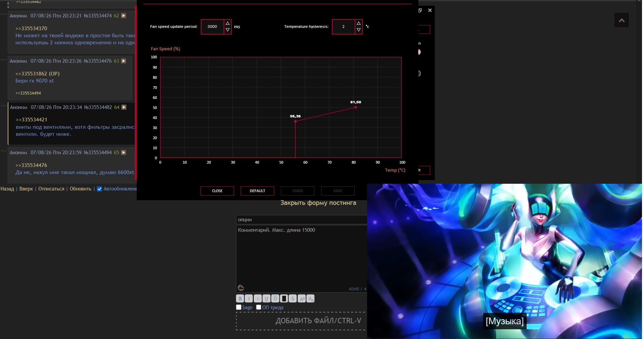This screenshot has height=339, width=644.
Task: Increase the temperature hysteresis value
Action: click(x=359, y=23)
